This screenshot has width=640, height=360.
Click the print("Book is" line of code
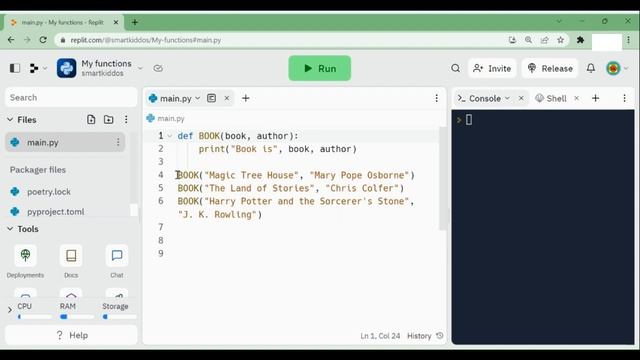pyautogui.click(x=278, y=149)
